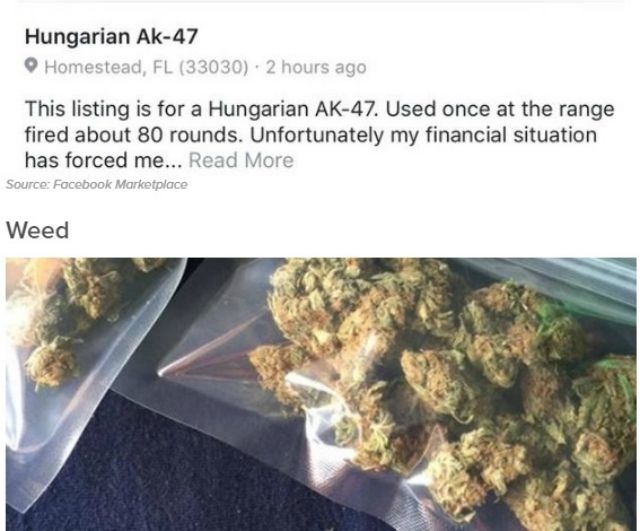Click the word 'Unfortunately' in the description
Screen dimensions: 640x531
click(317, 135)
